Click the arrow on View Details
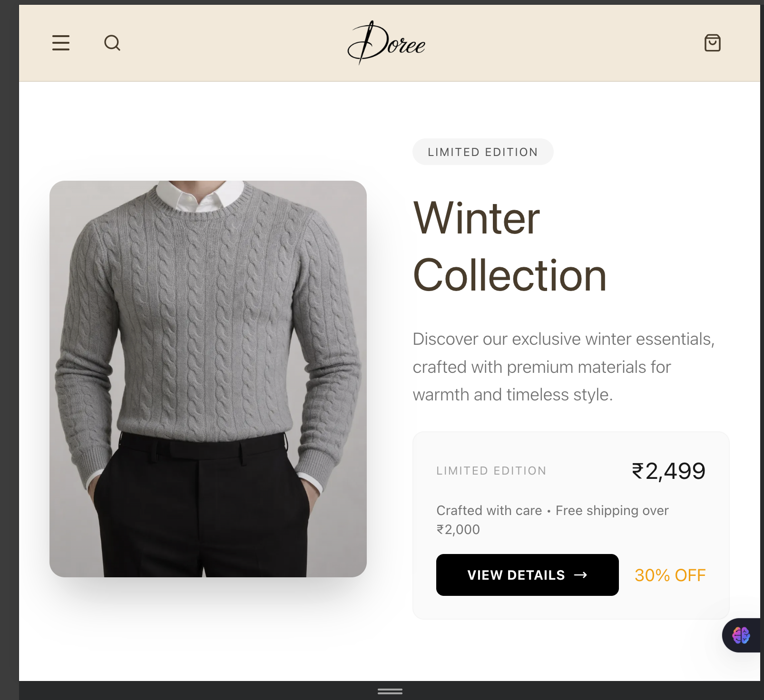The width and height of the screenshot is (764, 700). click(580, 575)
